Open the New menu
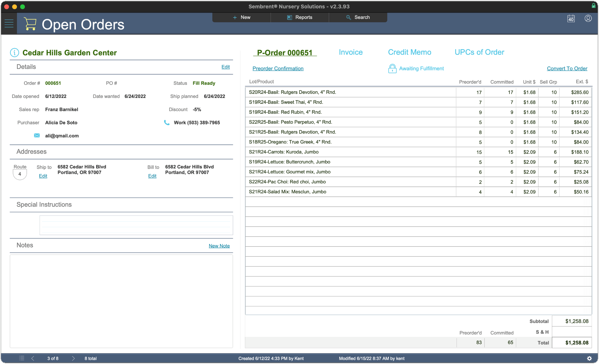The image size is (599, 364). tap(242, 17)
